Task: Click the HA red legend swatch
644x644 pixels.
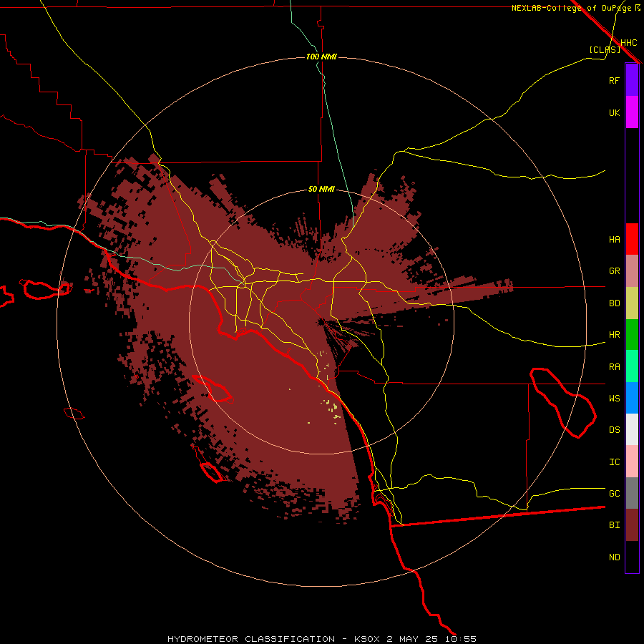Action: 632,239
